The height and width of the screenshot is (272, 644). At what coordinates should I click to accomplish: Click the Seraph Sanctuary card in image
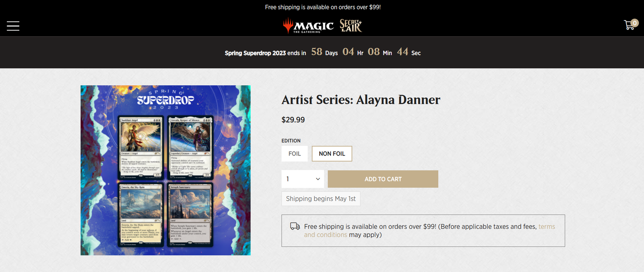190,215
